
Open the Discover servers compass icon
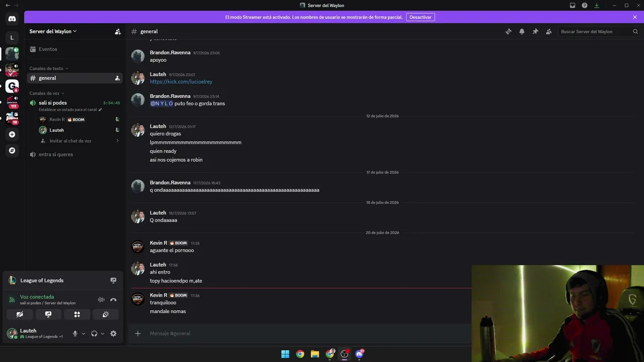[x=12, y=150]
